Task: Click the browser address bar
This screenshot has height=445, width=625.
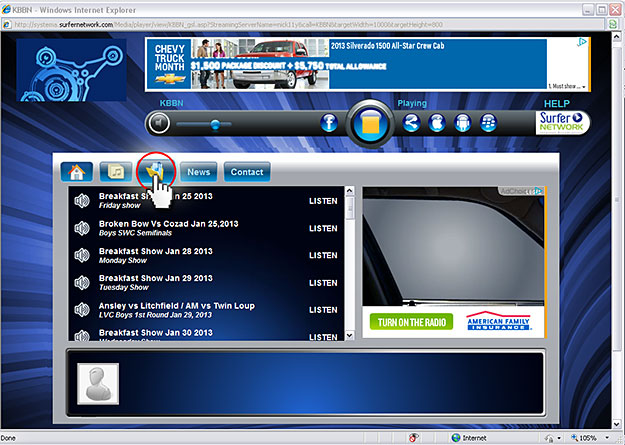Action: (x=305, y=24)
